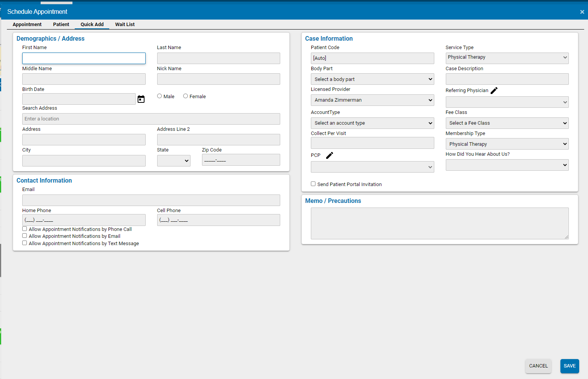
Task: Switch to the Wait List tab
Action: click(x=125, y=24)
